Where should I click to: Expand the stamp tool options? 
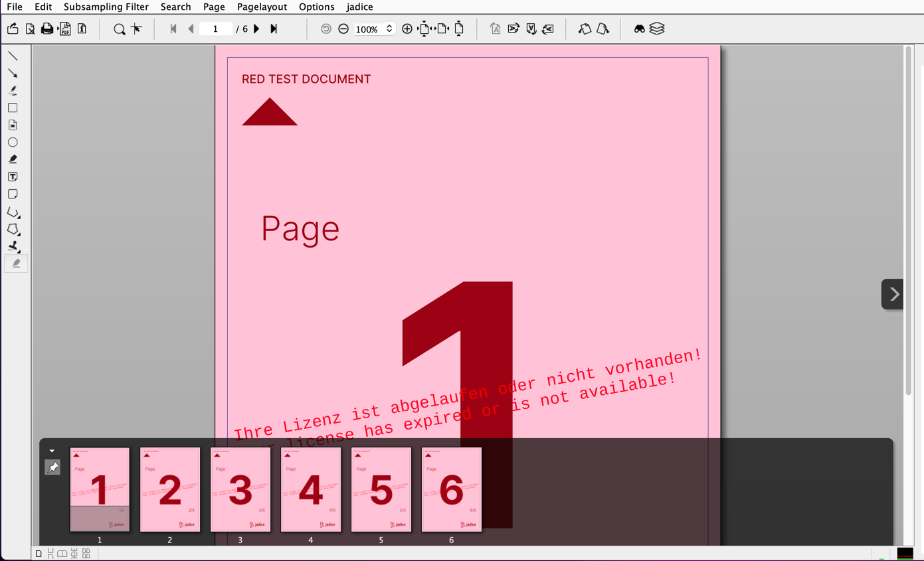(13, 246)
